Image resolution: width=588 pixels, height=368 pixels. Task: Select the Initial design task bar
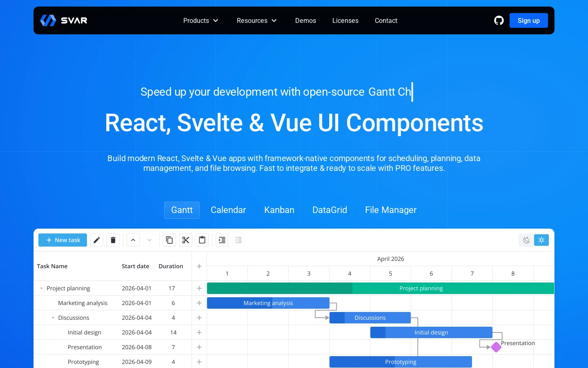click(x=431, y=332)
